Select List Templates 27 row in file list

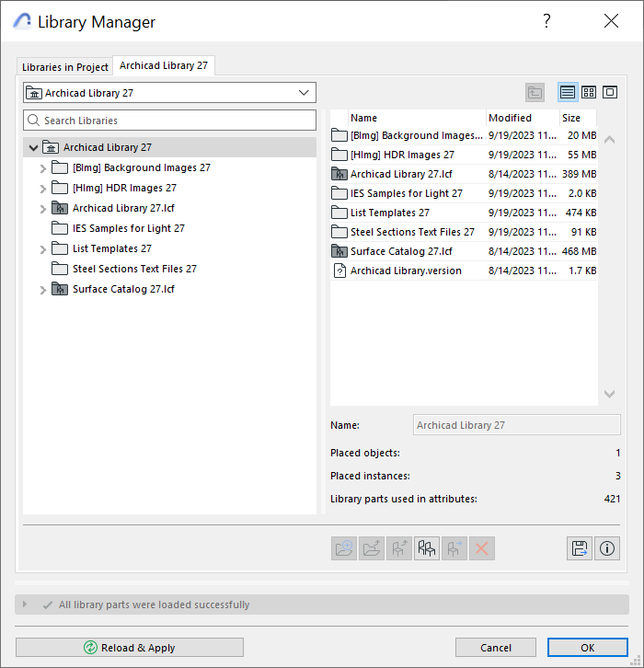pyautogui.click(x=464, y=213)
